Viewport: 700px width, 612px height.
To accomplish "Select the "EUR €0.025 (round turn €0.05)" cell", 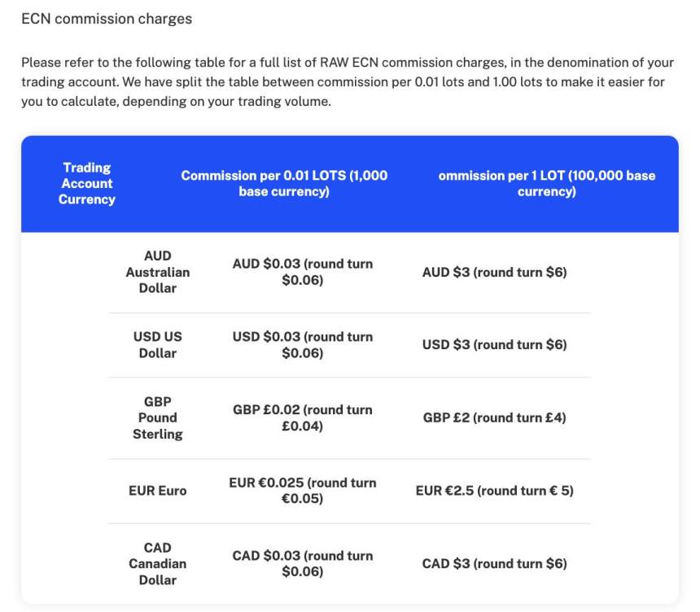I will pyautogui.click(x=303, y=491).
